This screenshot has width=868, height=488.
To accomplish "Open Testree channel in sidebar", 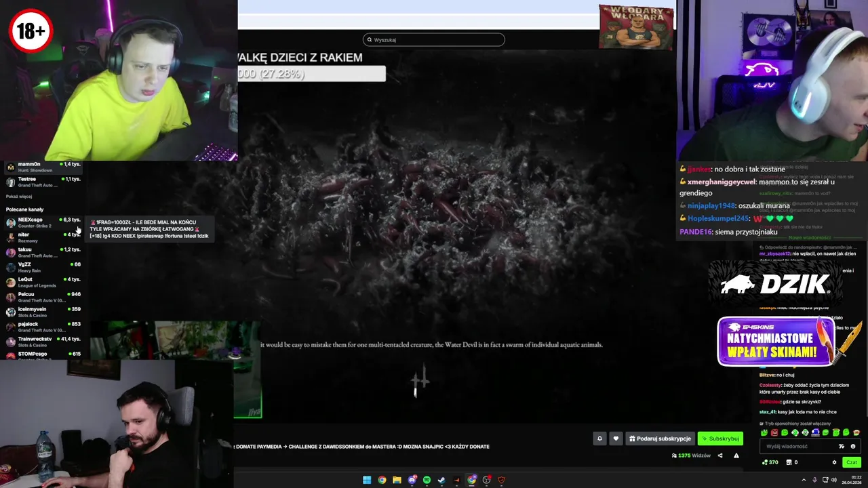I will (43, 182).
